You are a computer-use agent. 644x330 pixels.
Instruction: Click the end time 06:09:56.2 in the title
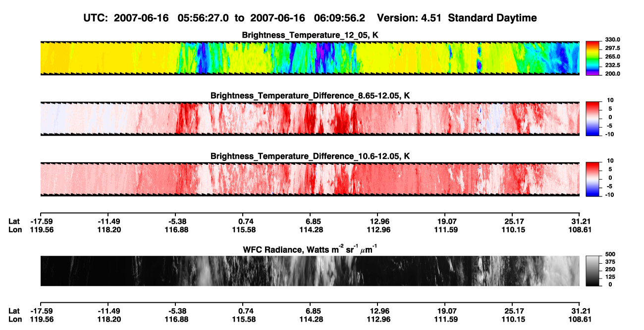click(x=339, y=18)
